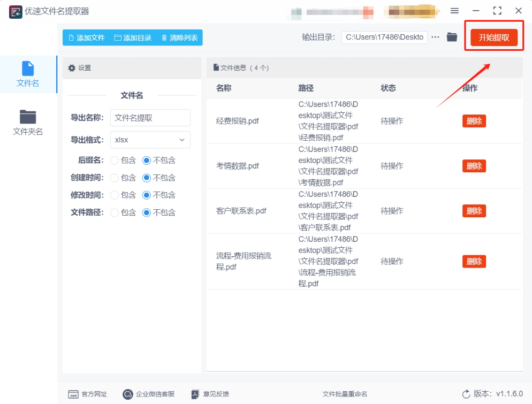Click file name 流程-费用报销流程.pdf
This screenshot has height=404, width=532.
pyautogui.click(x=244, y=261)
